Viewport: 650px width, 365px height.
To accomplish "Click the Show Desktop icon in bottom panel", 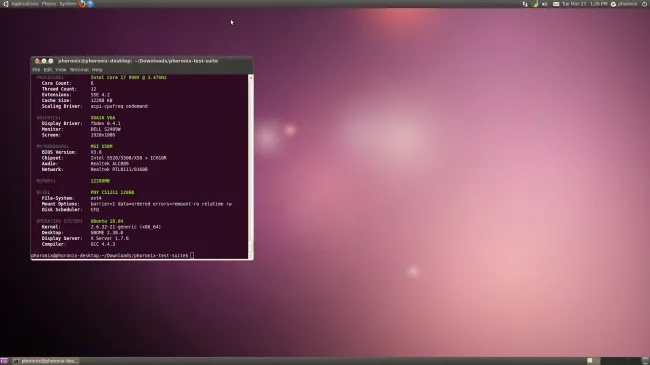I will click(x=4, y=361).
